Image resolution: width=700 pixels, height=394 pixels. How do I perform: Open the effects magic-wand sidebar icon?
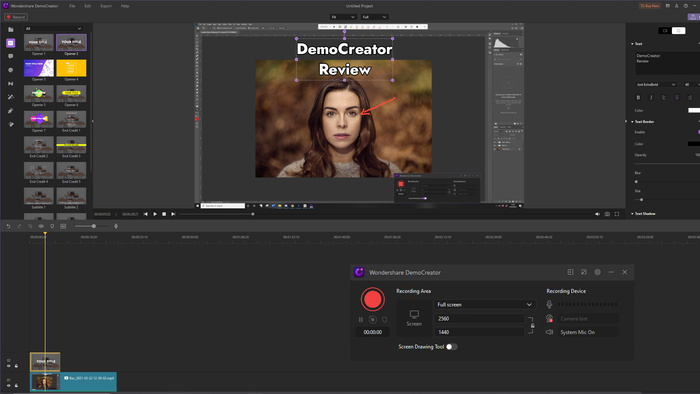point(11,97)
